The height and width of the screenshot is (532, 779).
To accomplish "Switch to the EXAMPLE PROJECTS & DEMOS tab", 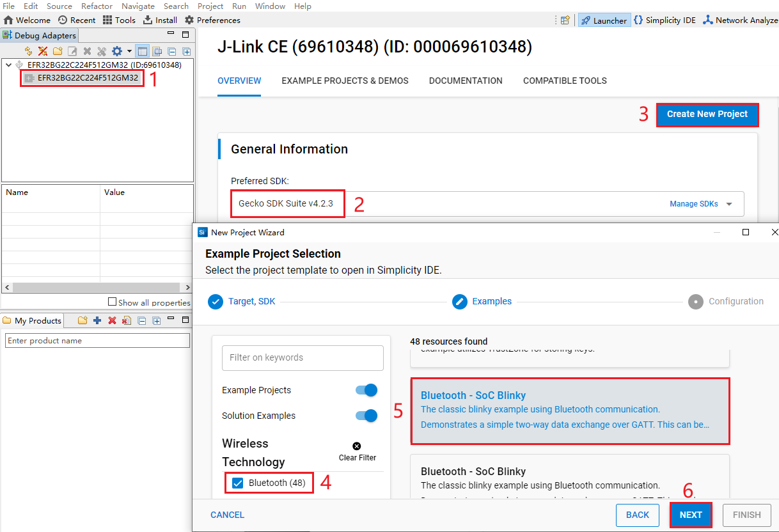I will pyautogui.click(x=345, y=81).
